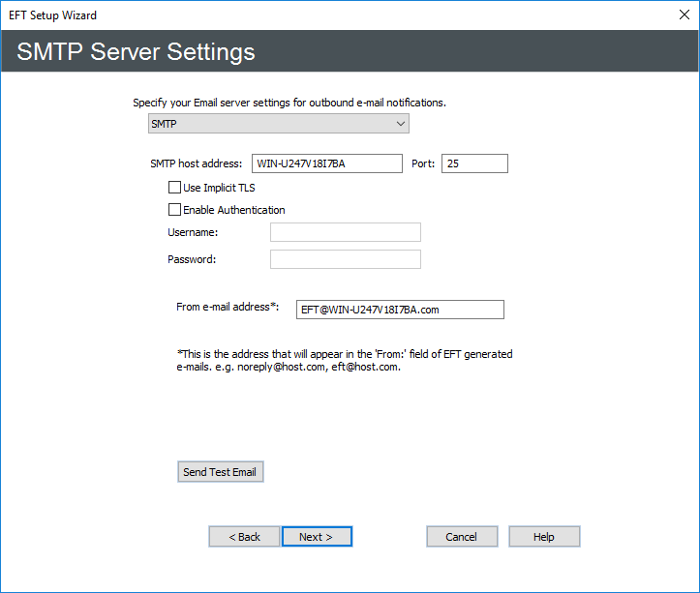Click the Username text box

point(345,232)
